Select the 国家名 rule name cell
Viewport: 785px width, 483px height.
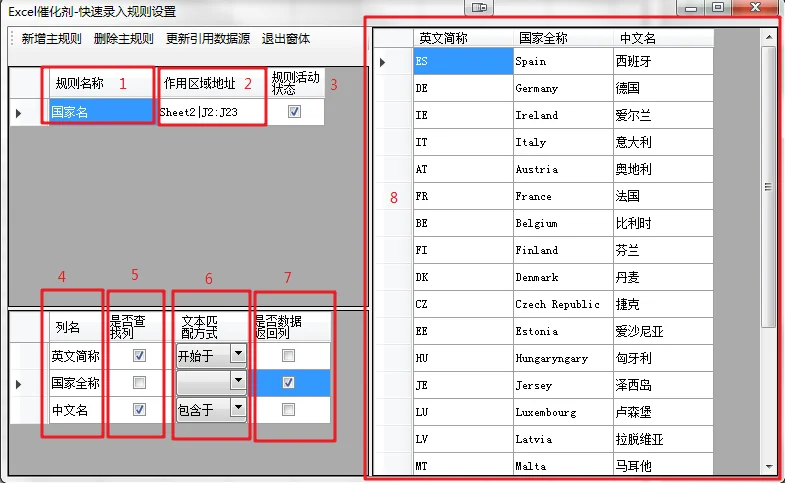tap(102, 112)
